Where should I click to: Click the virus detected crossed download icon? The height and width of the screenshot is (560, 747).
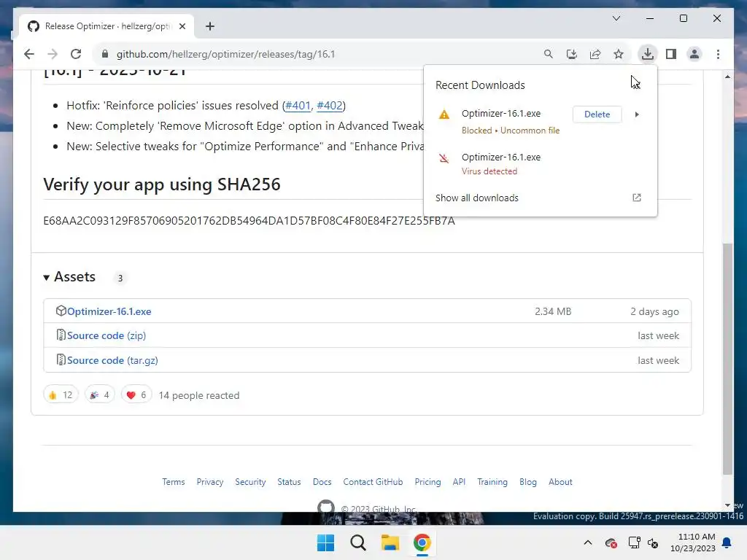coord(444,158)
